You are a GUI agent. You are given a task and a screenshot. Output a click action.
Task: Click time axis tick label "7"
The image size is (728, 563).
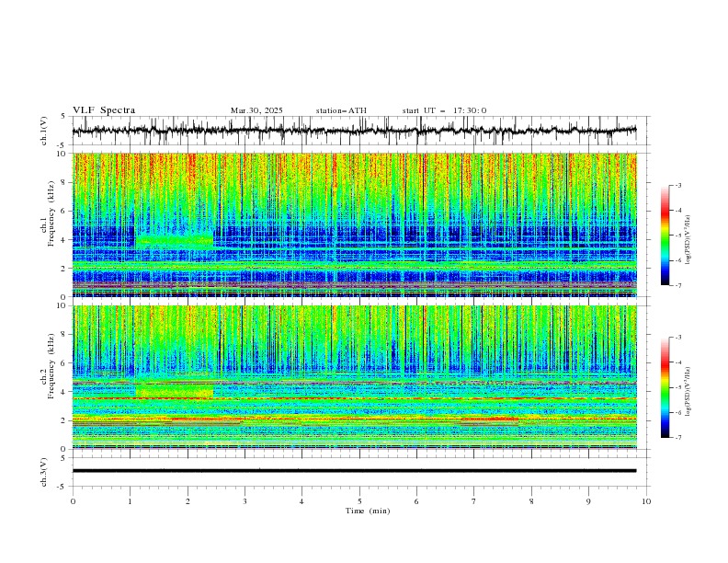(x=474, y=501)
